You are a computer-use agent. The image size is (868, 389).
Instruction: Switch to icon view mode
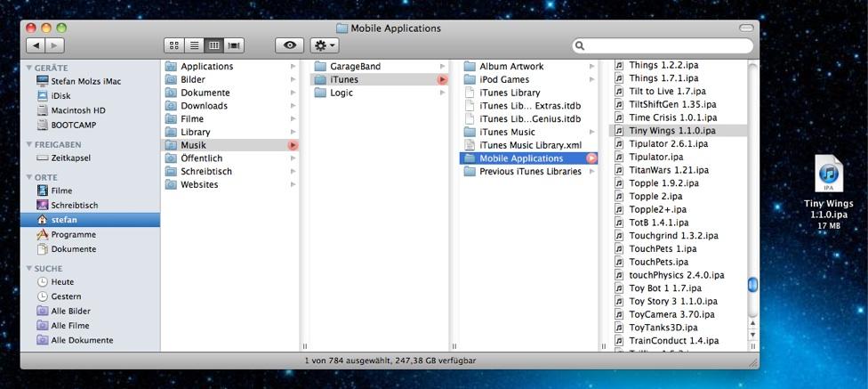pyautogui.click(x=173, y=45)
